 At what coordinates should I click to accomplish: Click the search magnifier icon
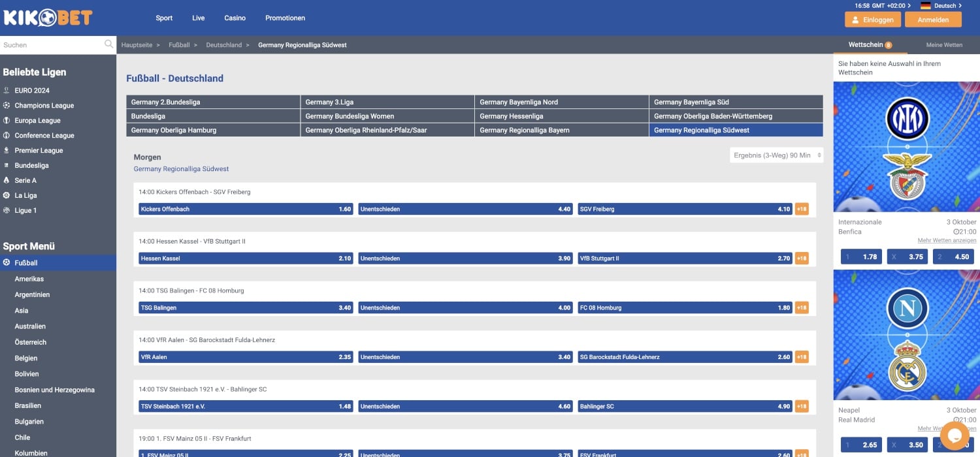pyautogui.click(x=108, y=44)
